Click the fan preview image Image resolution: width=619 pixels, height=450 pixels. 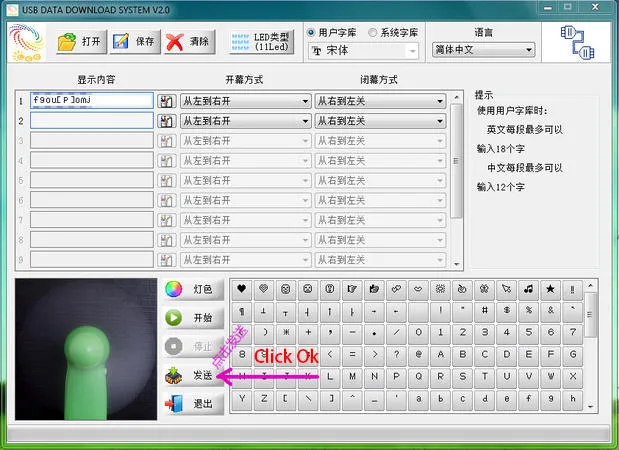[x=86, y=349]
